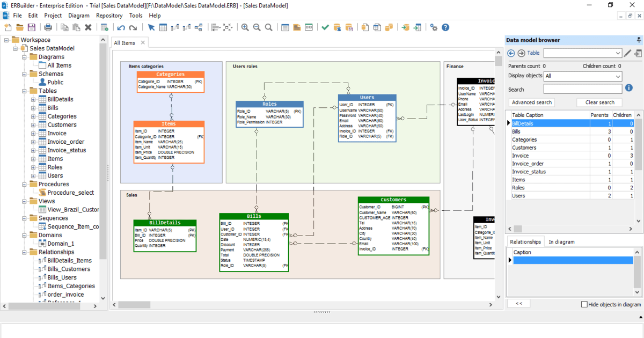Expand the Customers table tree node
The height and width of the screenshot is (338, 644).
coord(33,125)
